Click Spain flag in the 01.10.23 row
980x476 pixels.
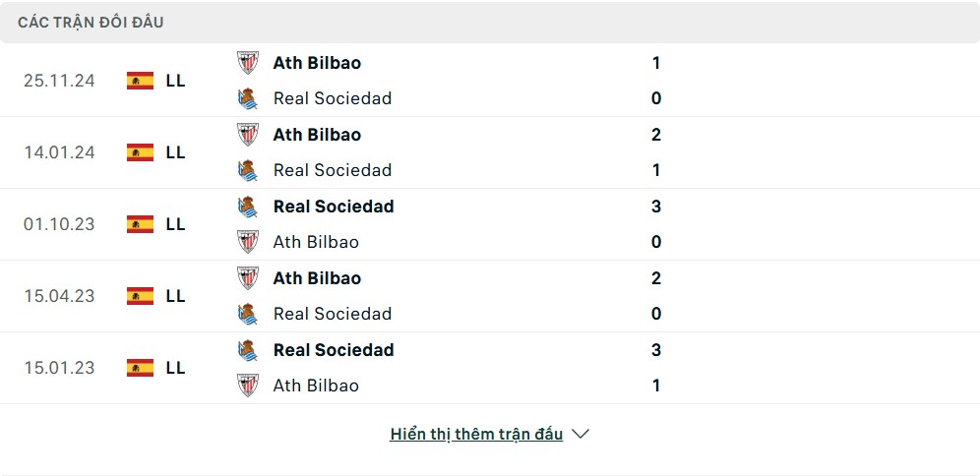[140, 224]
